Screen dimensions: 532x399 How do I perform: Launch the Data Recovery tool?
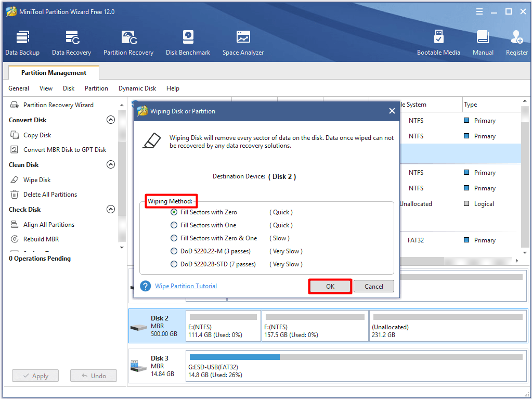72,43
